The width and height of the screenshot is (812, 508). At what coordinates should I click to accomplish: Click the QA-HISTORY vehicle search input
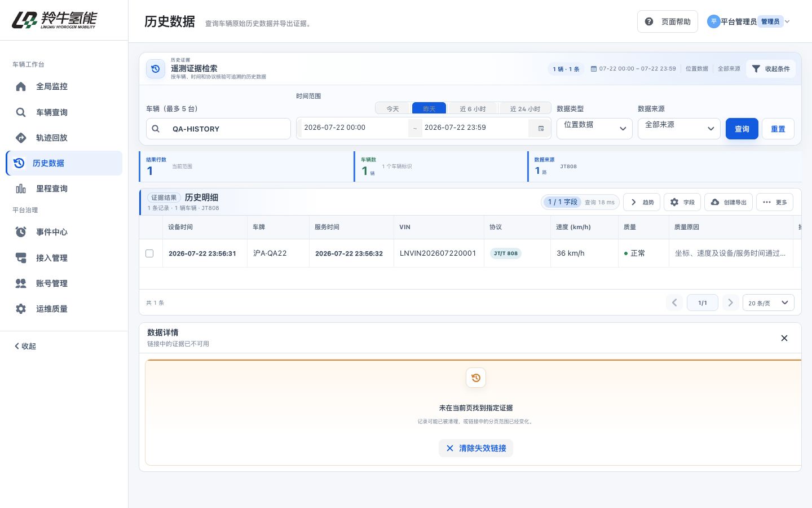pos(218,129)
